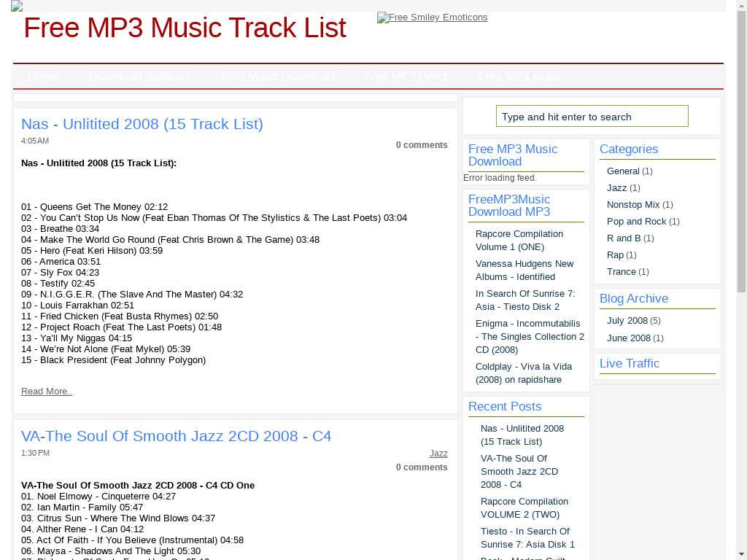747x560 pixels.
Task: Open Rapcore Compilation VOLUME 2 recent post
Action: (x=524, y=508)
